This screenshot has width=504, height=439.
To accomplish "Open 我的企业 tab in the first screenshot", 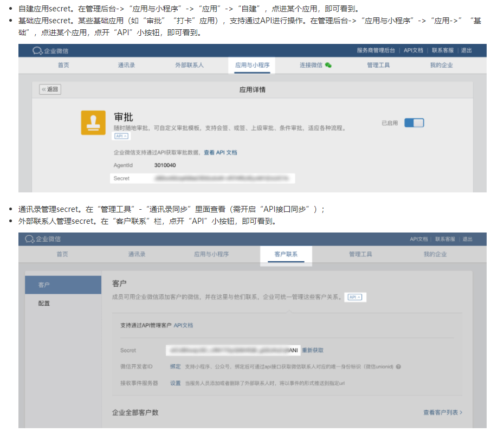I will (x=441, y=65).
